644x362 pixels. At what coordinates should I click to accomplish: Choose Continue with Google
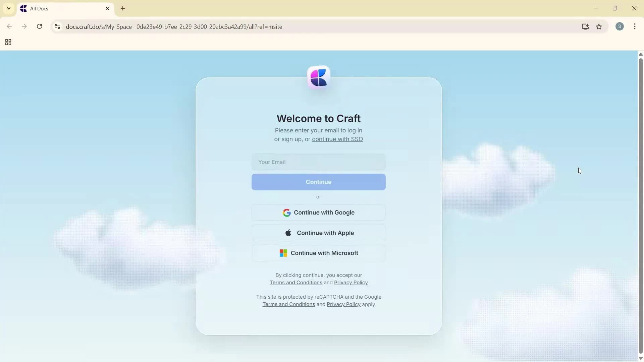click(318, 213)
